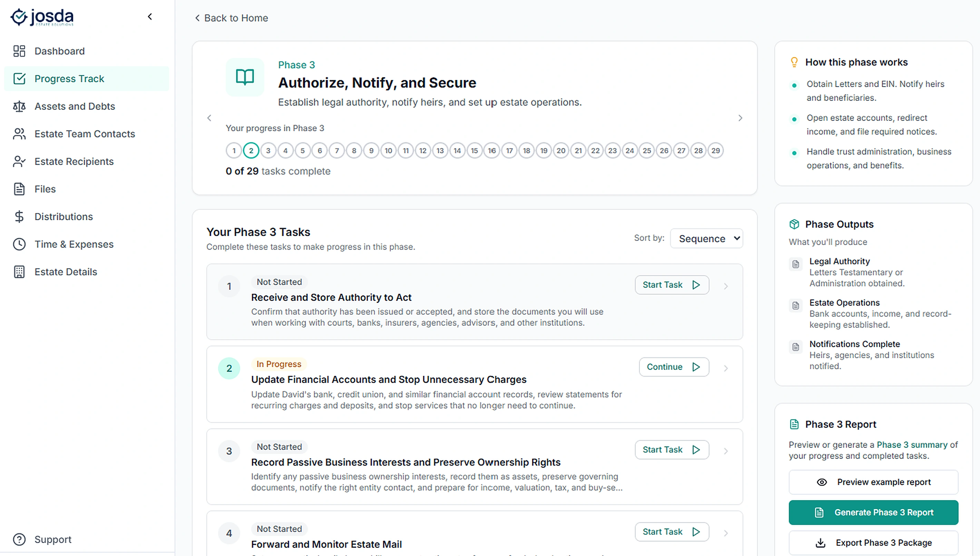Click Generate Phase 3 Report button
Screen dimensions: 980x556
click(x=873, y=513)
